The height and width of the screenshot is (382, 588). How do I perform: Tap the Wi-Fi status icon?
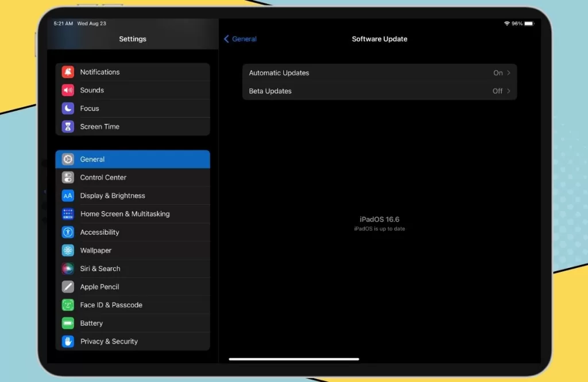[507, 23]
